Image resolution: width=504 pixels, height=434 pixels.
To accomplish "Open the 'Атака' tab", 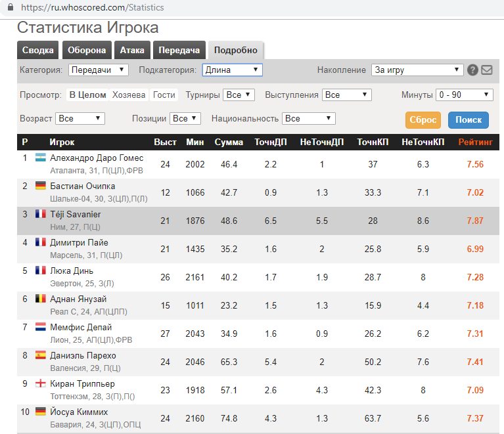I will pos(132,51).
